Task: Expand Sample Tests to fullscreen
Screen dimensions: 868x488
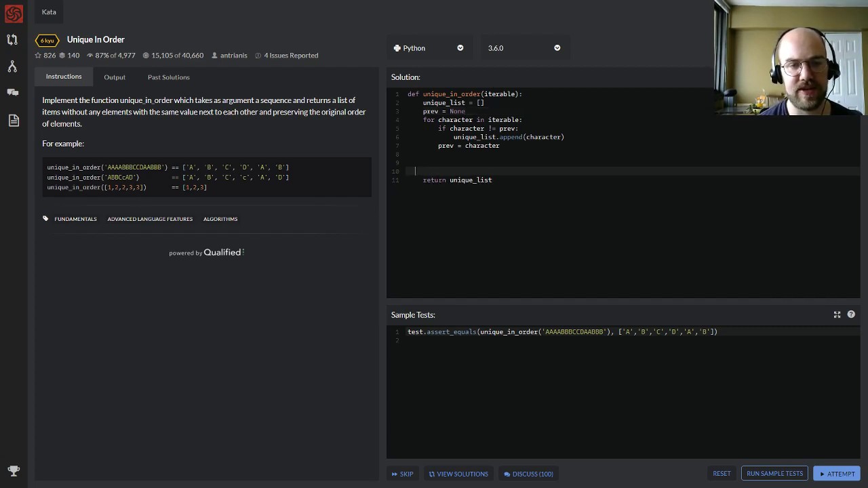Action: (x=837, y=314)
